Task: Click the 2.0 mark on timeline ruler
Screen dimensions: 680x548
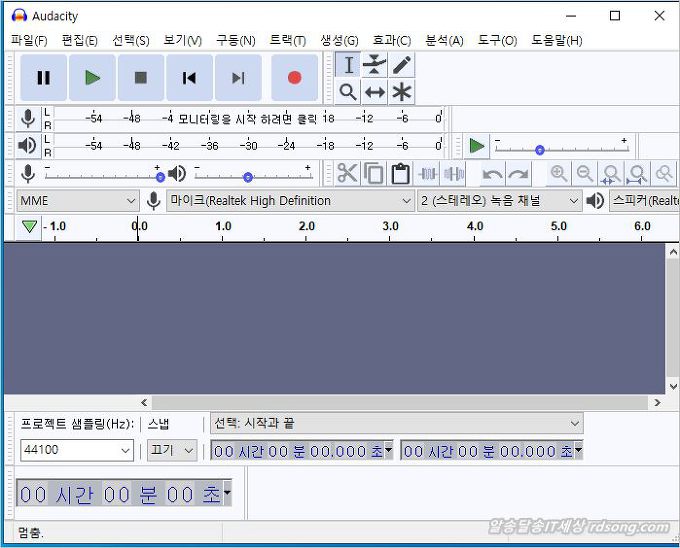Action: [x=307, y=226]
